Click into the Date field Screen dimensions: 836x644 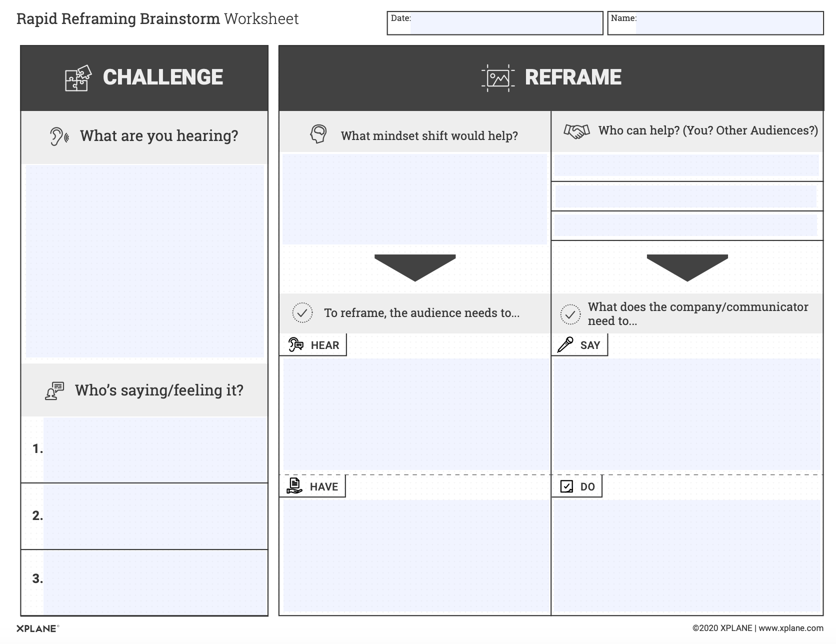click(506, 23)
